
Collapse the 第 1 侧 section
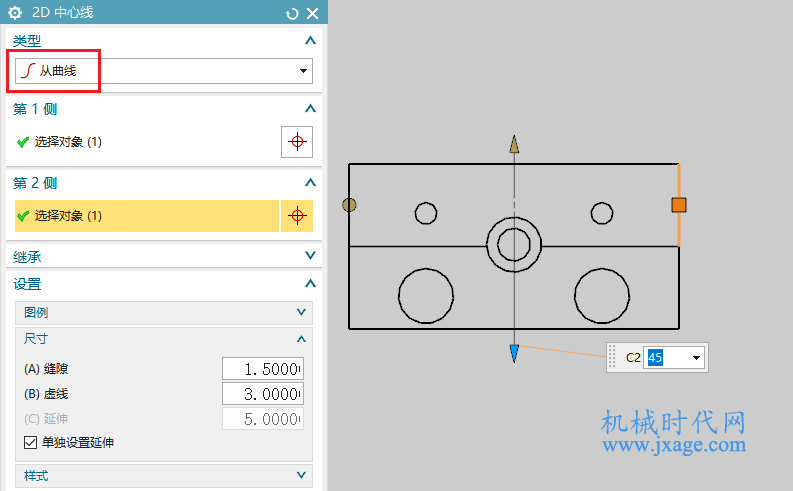(311, 108)
